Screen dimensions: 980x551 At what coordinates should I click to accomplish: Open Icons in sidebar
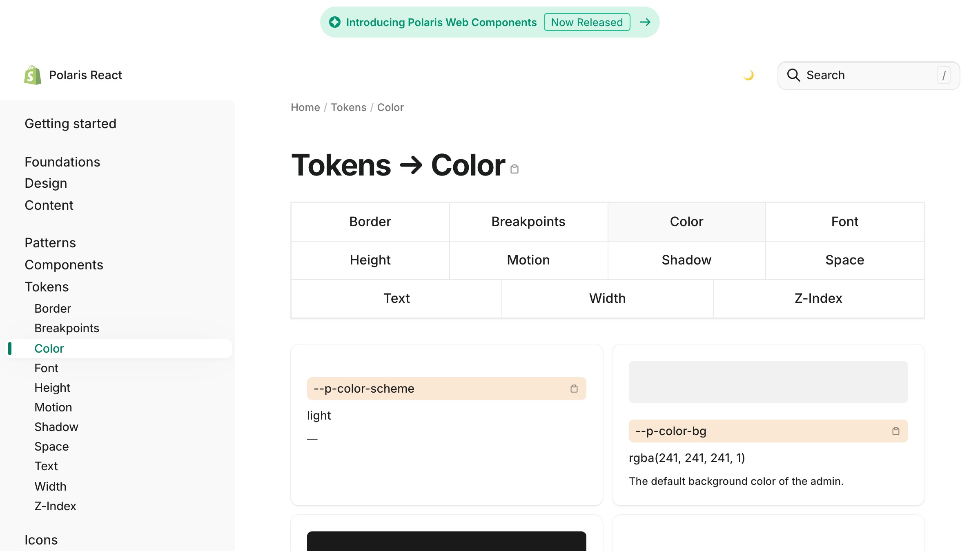(41, 540)
